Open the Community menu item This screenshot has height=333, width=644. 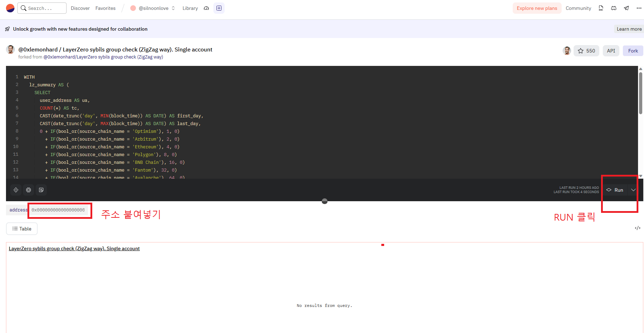[x=578, y=8]
